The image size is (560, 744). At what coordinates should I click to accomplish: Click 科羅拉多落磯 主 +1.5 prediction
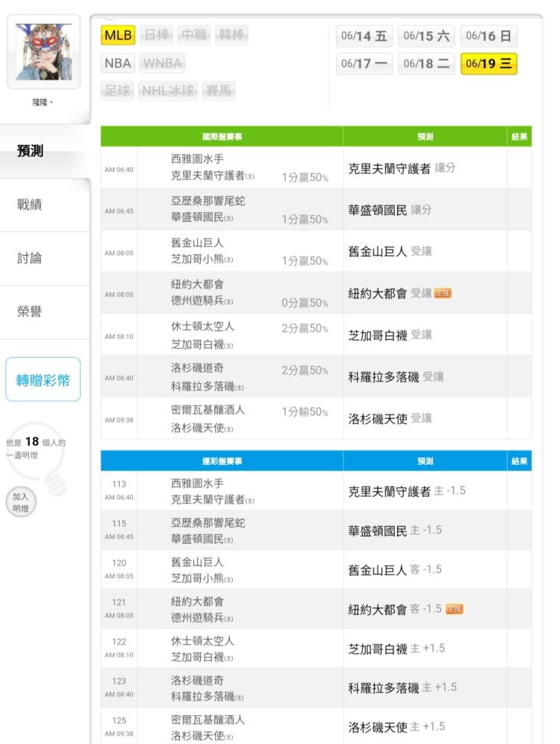coord(402,688)
